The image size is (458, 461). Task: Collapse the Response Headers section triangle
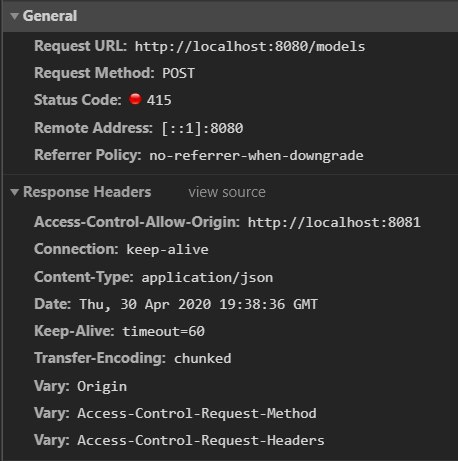pyautogui.click(x=14, y=192)
